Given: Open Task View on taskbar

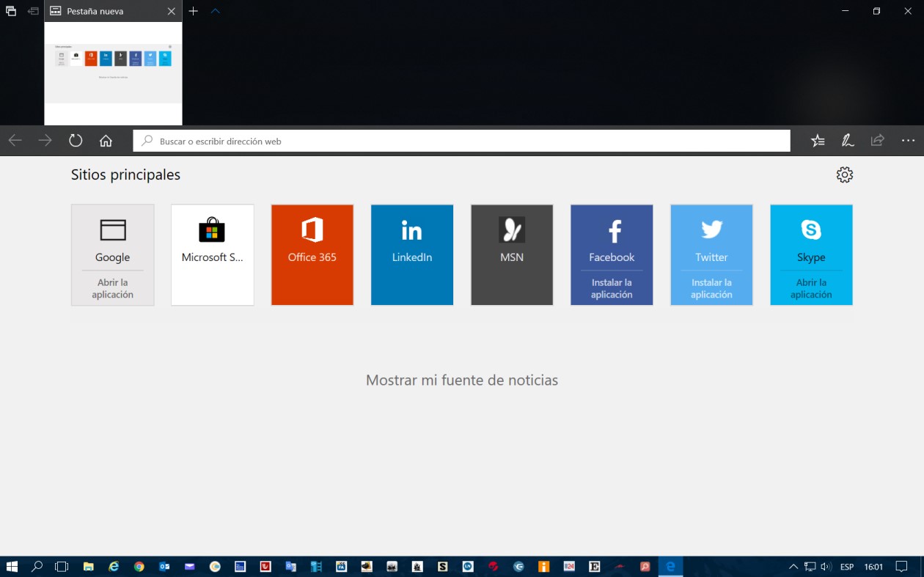Looking at the screenshot, I should tap(62, 566).
